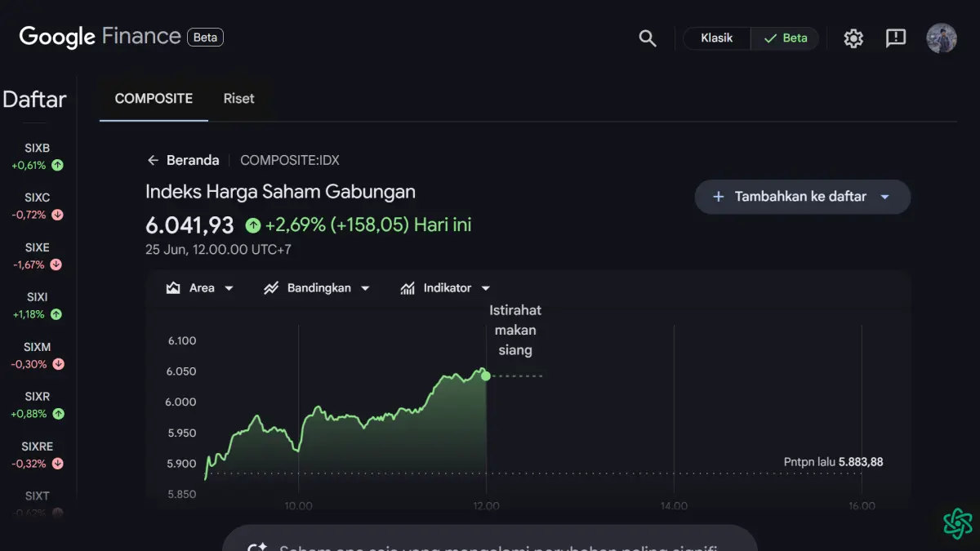980x551 pixels.
Task: Expand the Indikator dropdown arrow
Action: pos(486,288)
